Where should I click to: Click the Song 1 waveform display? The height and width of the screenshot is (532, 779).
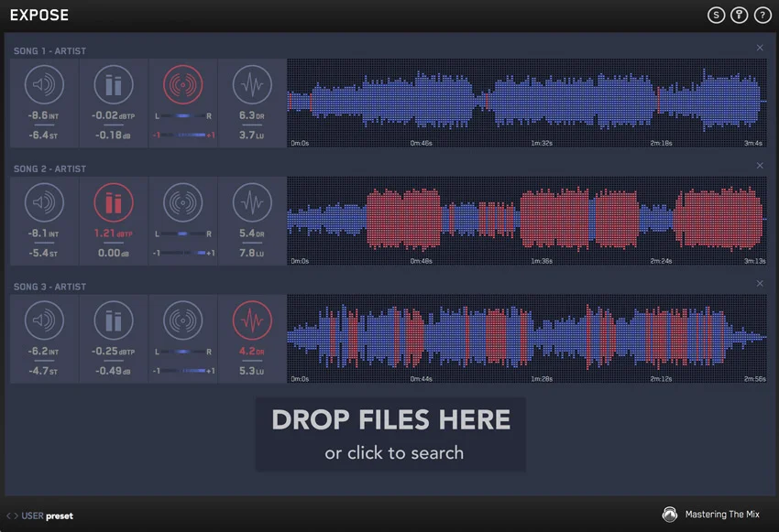click(x=527, y=103)
